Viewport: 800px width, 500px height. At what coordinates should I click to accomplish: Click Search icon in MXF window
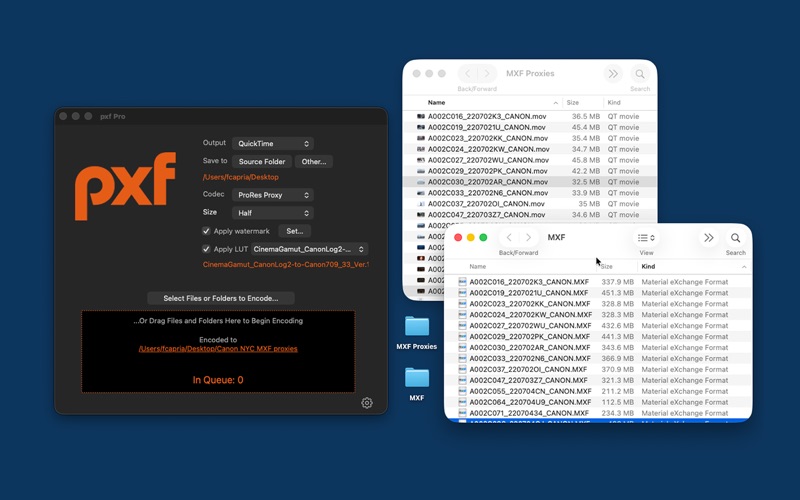735,238
